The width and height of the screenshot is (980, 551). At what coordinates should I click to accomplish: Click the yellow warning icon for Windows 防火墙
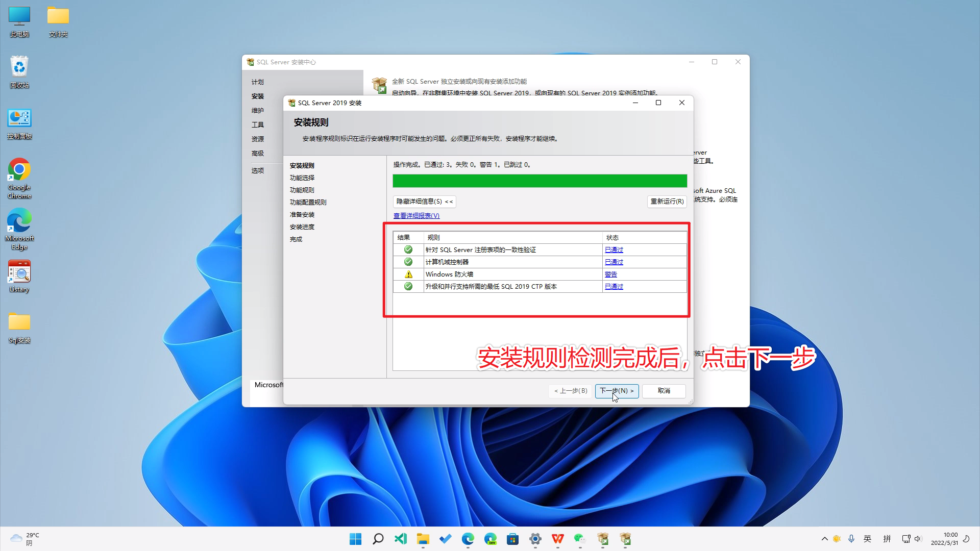[x=408, y=274]
